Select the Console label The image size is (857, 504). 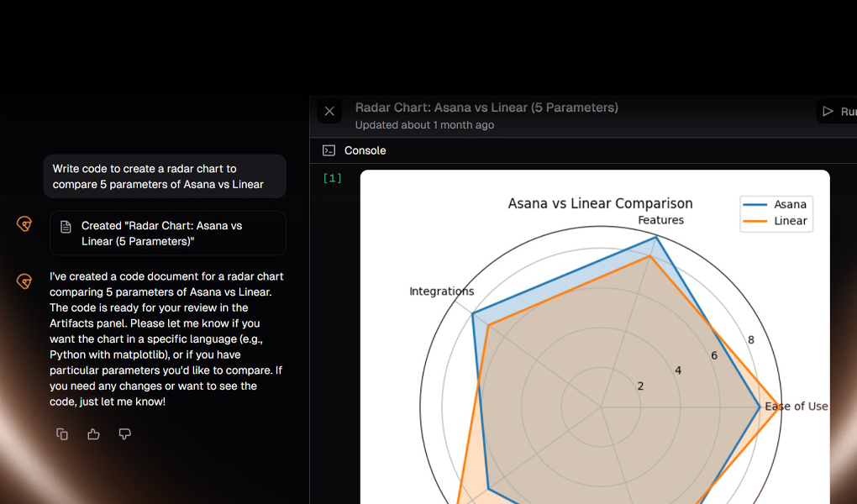[365, 150]
